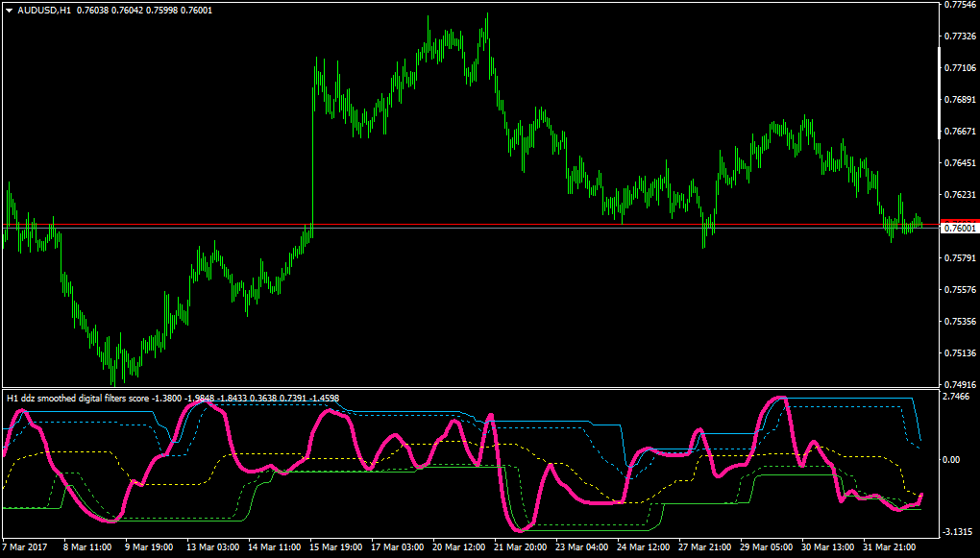The width and height of the screenshot is (980, 558).
Task: Click the indicator scale value 0.00
Action: pos(951,460)
